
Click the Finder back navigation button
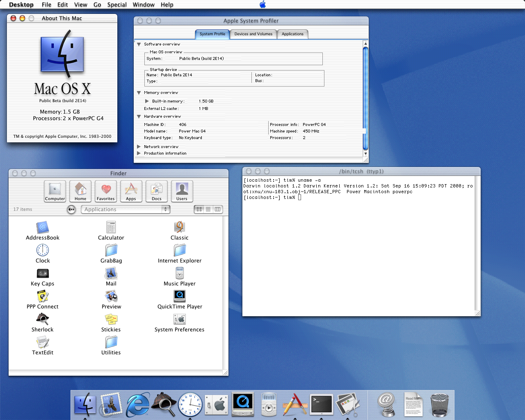click(71, 209)
